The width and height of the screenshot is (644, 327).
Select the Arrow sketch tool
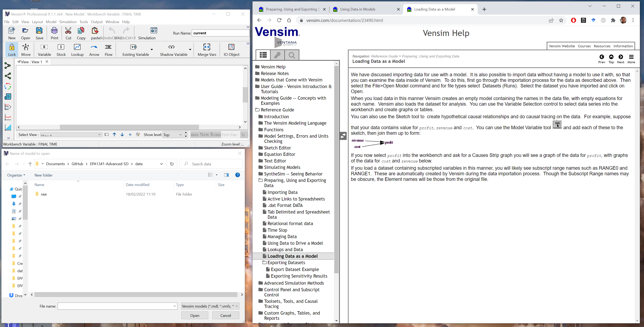(94, 50)
